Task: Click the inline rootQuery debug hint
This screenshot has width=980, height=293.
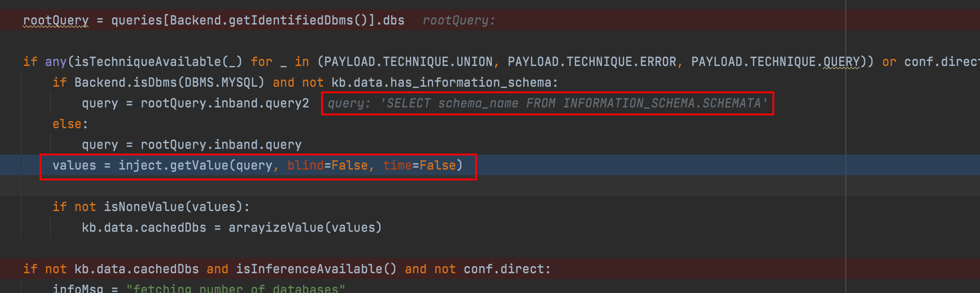Action: pos(458,20)
